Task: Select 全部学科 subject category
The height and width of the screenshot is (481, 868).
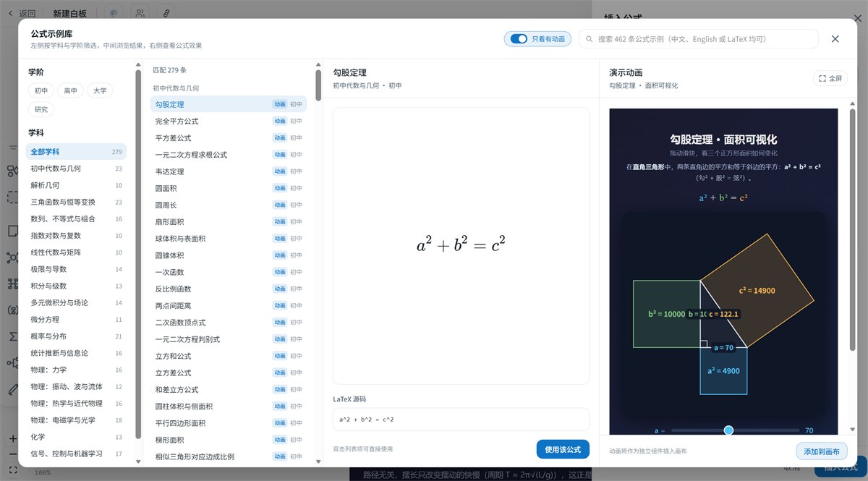Action: [x=76, y=152]
